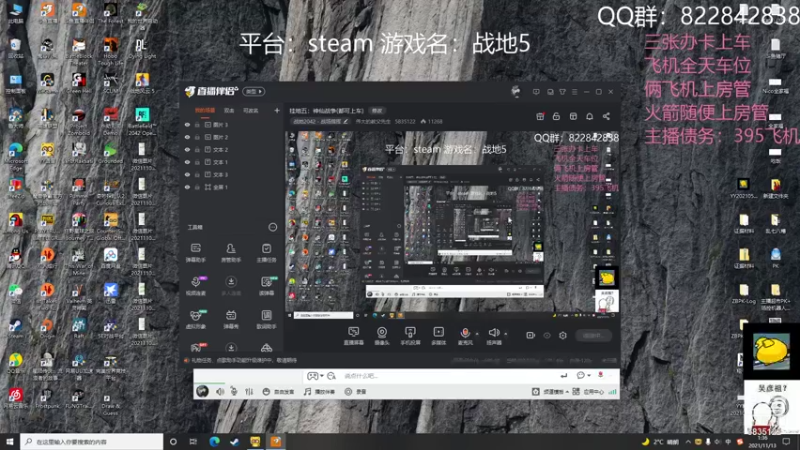Select the orange active scene tab
Viewport: 800px width, 450px height.
pyautogui.click(x=205, y=110)
